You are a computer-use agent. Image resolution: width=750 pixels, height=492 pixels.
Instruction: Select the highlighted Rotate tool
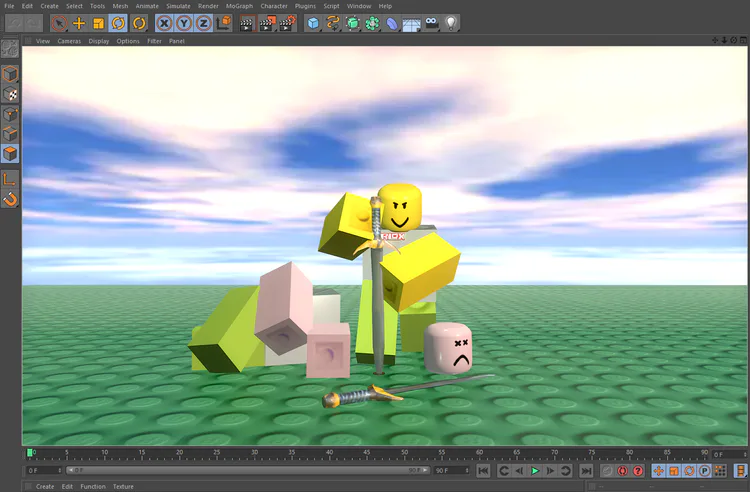pyautogui.click(x=118, y=23)
